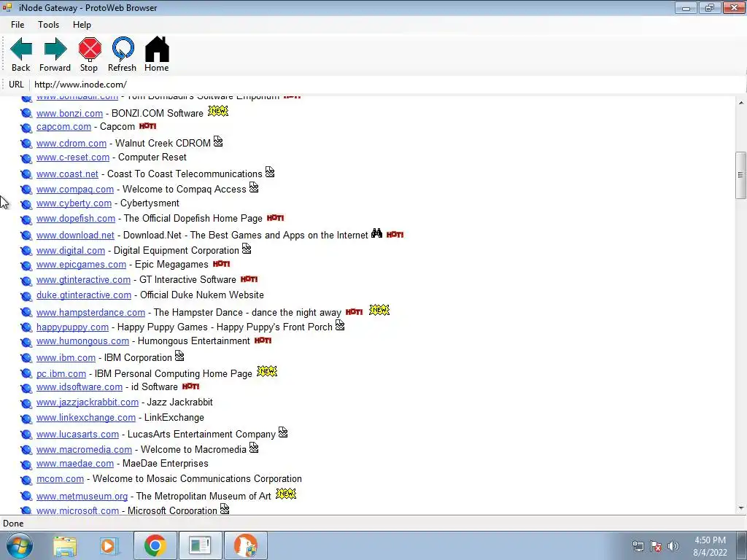747x560 pixels.
Task: Open www.maedae.com link
Action: 75,463
